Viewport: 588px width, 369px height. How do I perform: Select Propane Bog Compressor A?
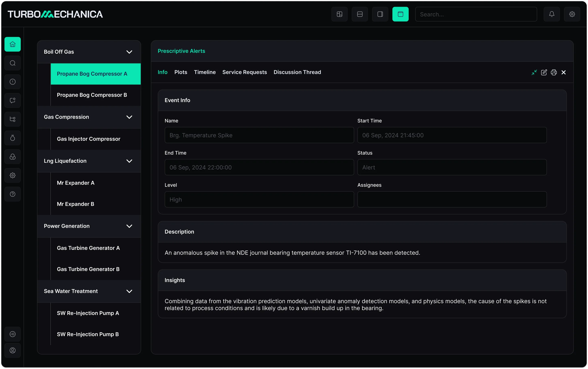[x=96, y=74]
